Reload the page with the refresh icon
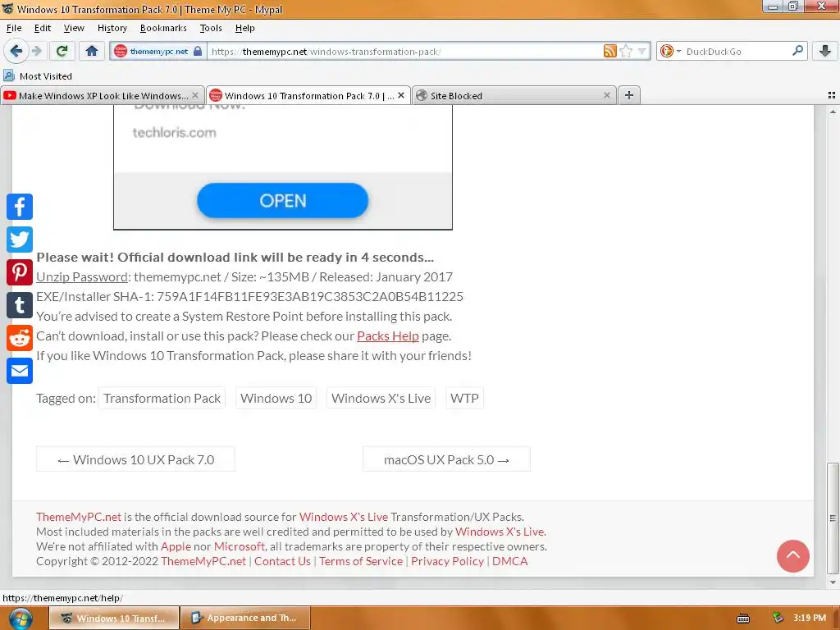Viewport: 840px width, 630px height. coord(62,51)
